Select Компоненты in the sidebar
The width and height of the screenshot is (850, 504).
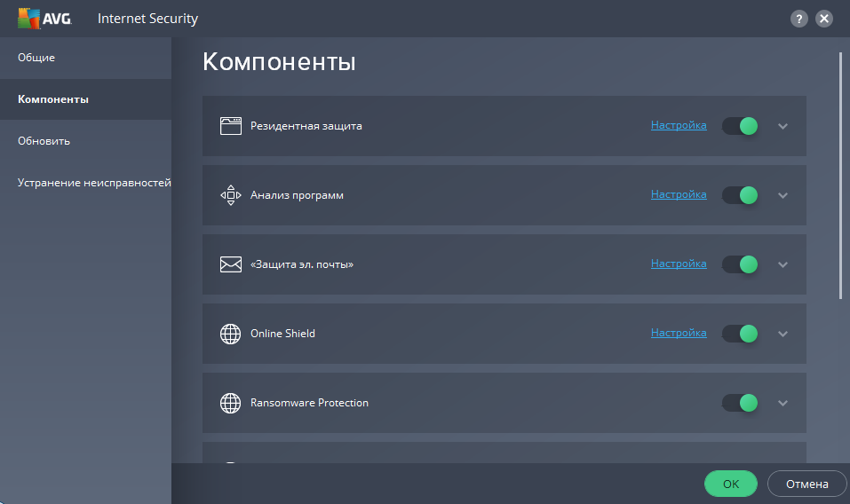point(85,99)
